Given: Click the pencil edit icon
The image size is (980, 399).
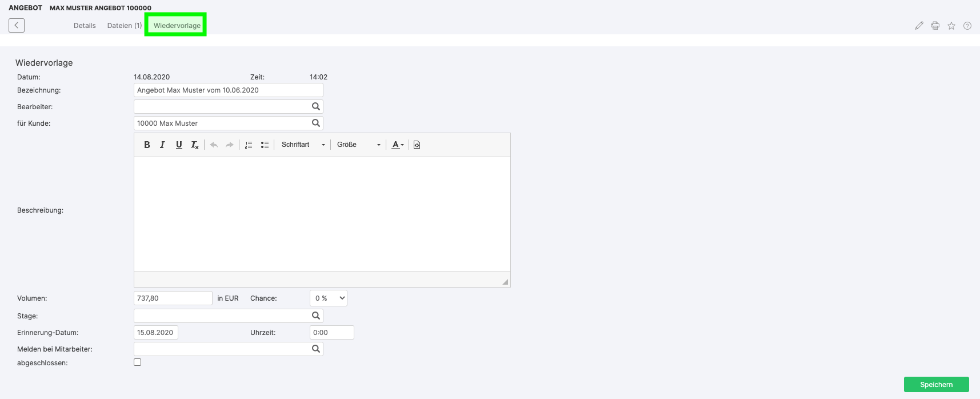Looking at the screenshot, I should pyautogui.click(x=919, y=26).
